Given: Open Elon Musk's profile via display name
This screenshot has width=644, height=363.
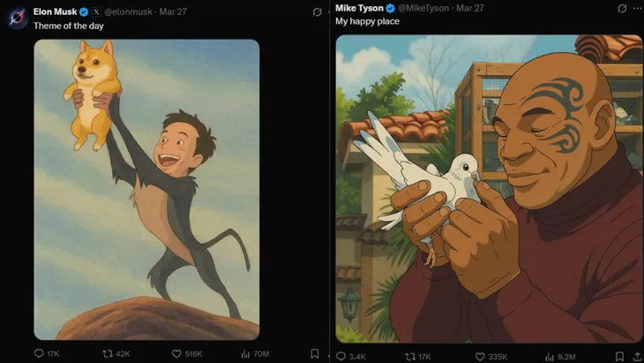Looking at the screenshot, I should pyautogui.click(x=55, y=11).
